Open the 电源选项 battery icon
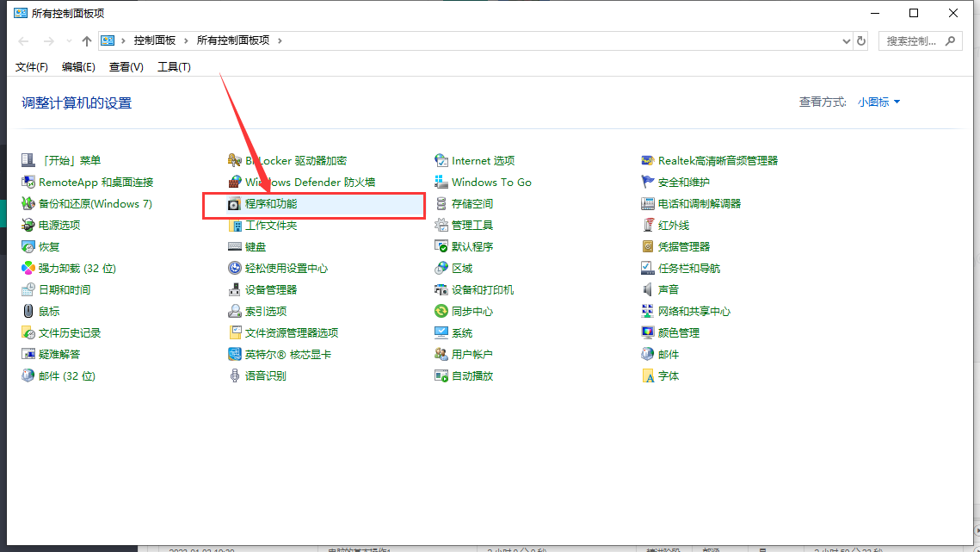 coord(28,225)
